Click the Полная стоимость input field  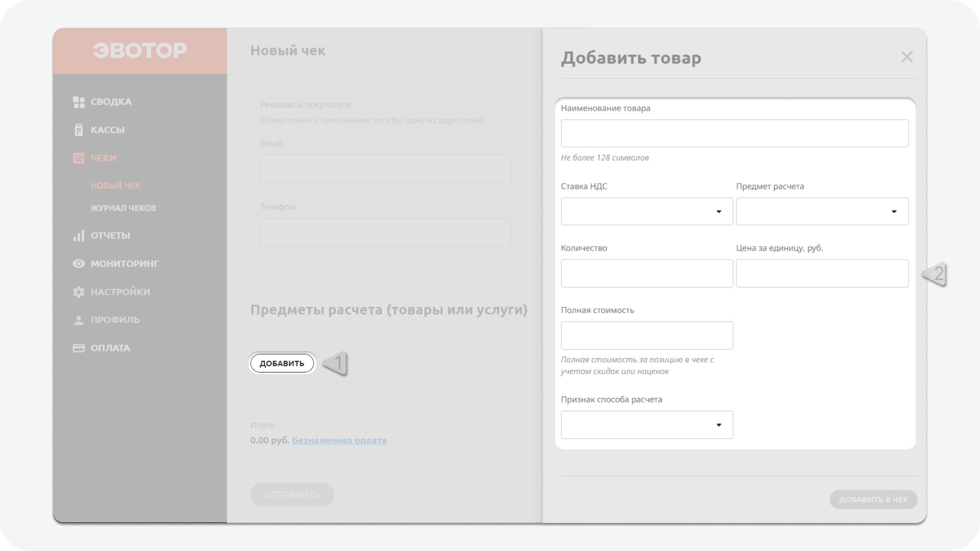coord(646,336)
